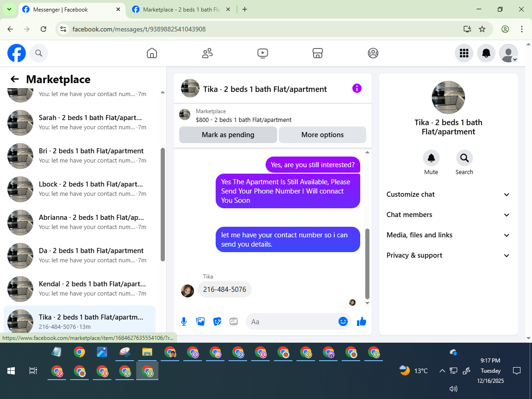Go to Home feed icon

pos(151,53)
